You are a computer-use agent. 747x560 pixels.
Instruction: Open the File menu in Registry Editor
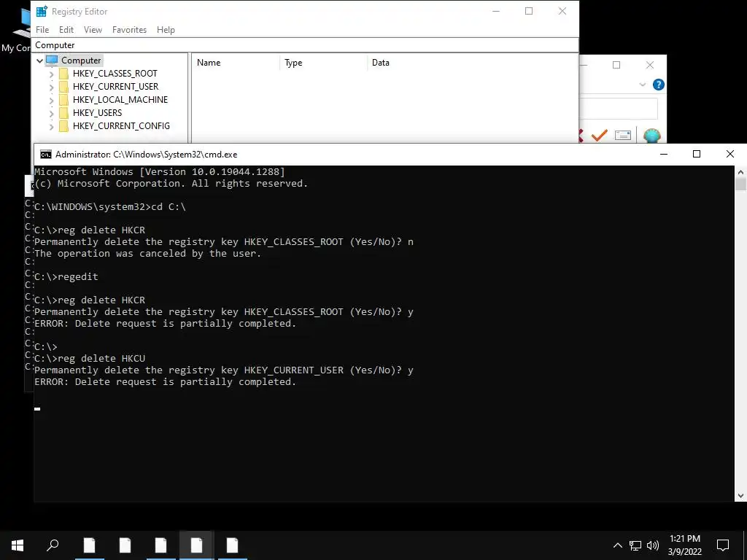tap(42, 29)
